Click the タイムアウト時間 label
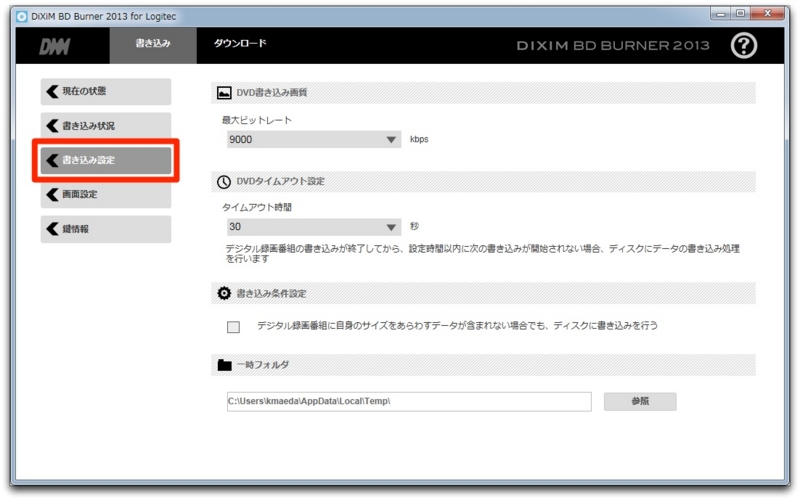800x500 pixels. pos(257,208)
